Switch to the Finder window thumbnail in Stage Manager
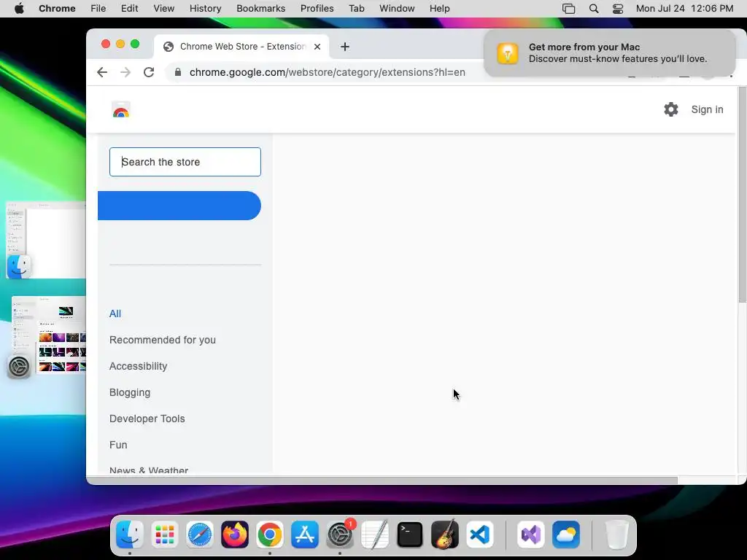Viewport: 747px width, 560px height. 46,240
